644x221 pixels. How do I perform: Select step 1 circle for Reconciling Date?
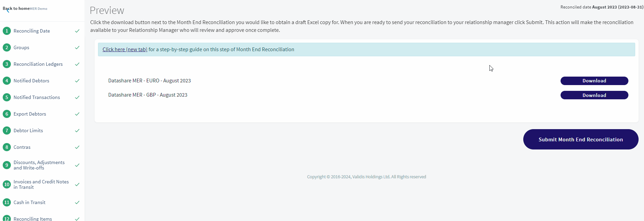7,31
